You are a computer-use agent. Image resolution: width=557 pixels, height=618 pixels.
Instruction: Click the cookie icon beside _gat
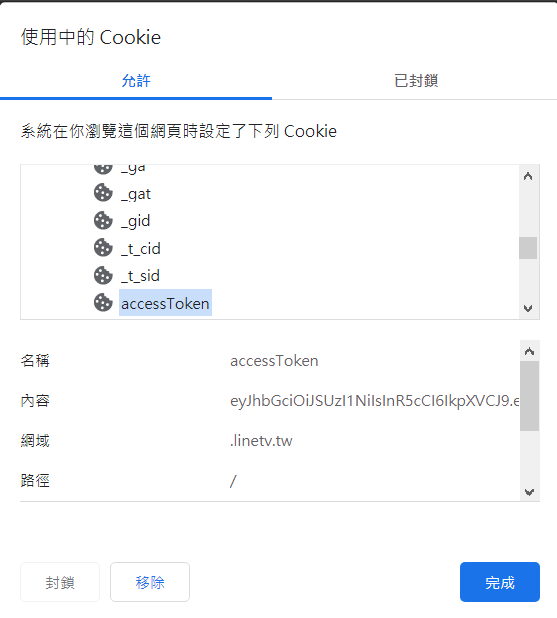point(103,193)
